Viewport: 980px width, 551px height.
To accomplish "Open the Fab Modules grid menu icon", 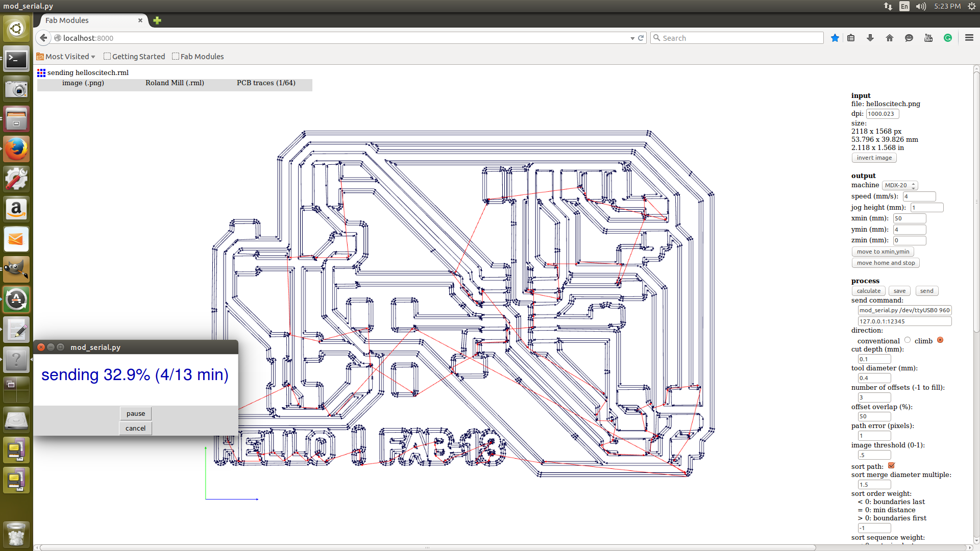I will coord(41,73).
